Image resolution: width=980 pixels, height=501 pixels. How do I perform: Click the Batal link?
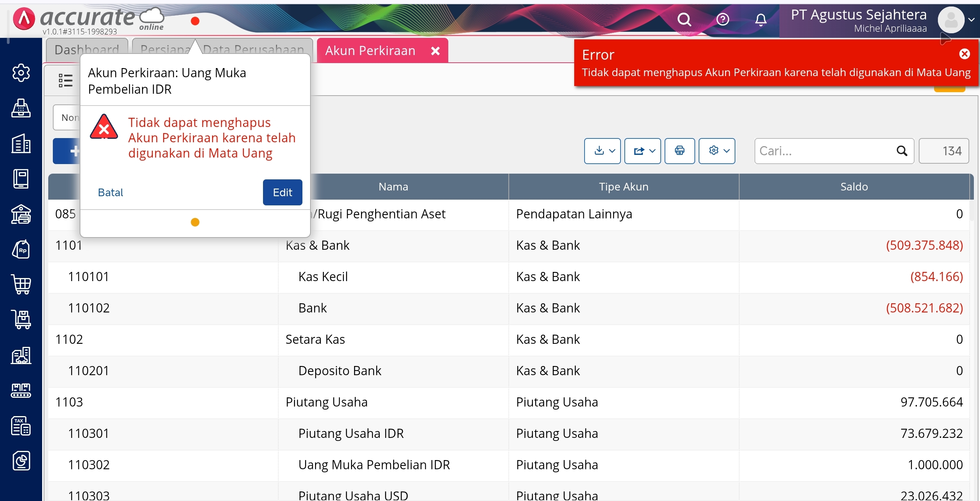pyautogui.click(x=110, y=192)
